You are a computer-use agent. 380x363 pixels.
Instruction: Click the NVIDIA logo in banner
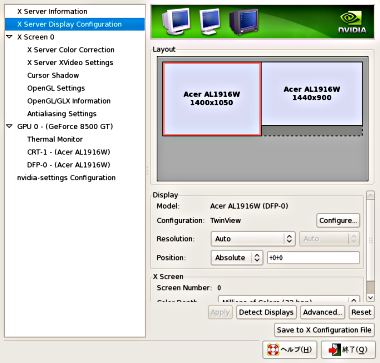point(352,22)
